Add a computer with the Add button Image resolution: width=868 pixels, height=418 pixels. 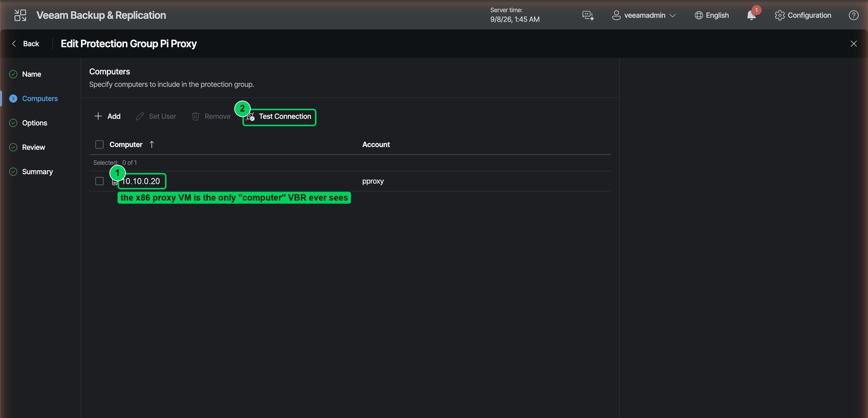108,116
